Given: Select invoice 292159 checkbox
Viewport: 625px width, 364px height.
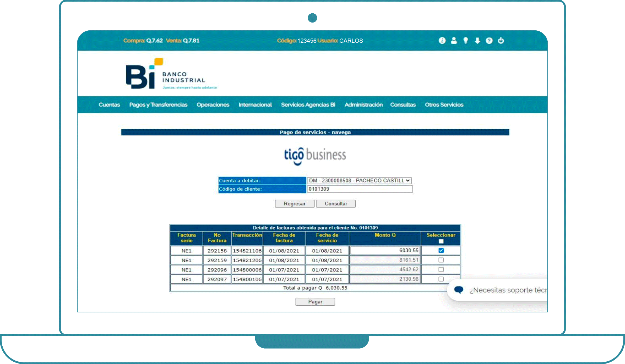Looking at the screenshot, I should pos(441,260).
